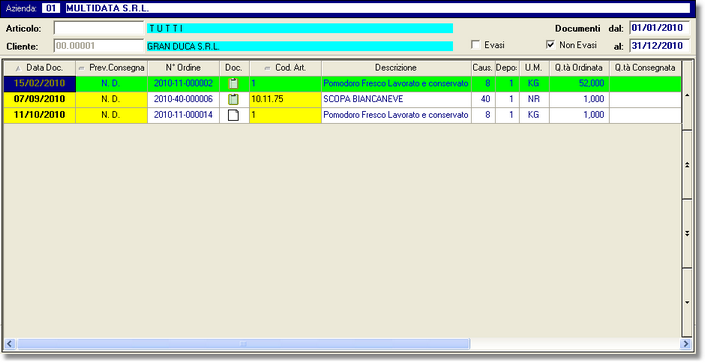This screenshot has width=705, height=363.
Task: Edit the Documenti dal date 01/01/2010
Action: pos(659,28)
